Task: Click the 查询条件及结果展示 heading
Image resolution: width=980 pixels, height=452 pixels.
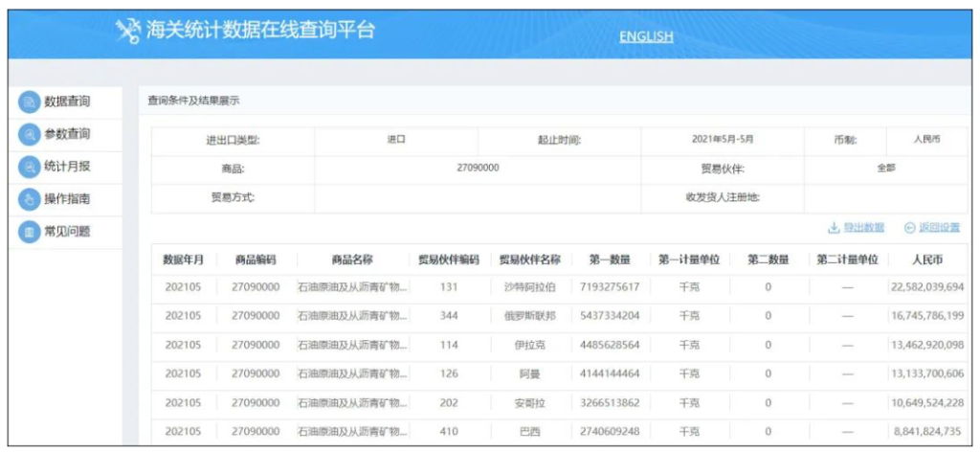Action: (193, 100)
